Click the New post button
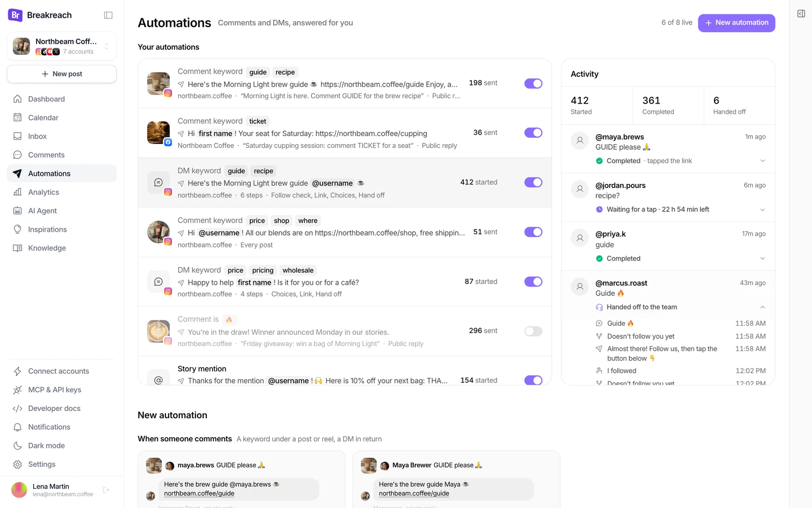 (x=61, y=74)
